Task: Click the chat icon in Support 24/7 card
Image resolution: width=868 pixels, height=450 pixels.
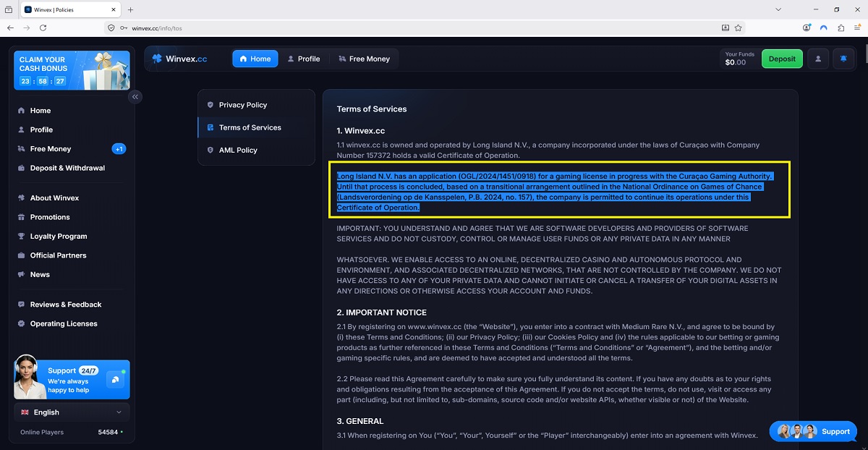Action: click(x=116, y=379)
